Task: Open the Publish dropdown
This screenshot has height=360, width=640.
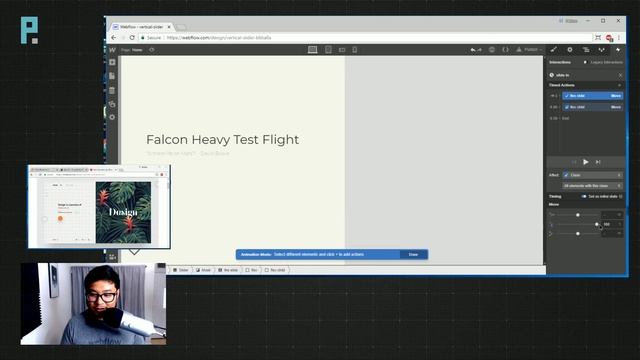Action: point(529,50)
